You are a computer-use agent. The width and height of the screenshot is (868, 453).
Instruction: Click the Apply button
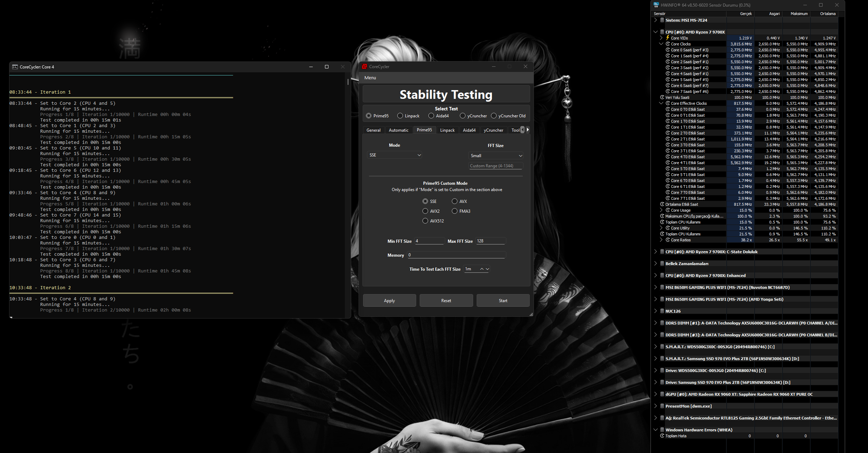tap(389, 300)
